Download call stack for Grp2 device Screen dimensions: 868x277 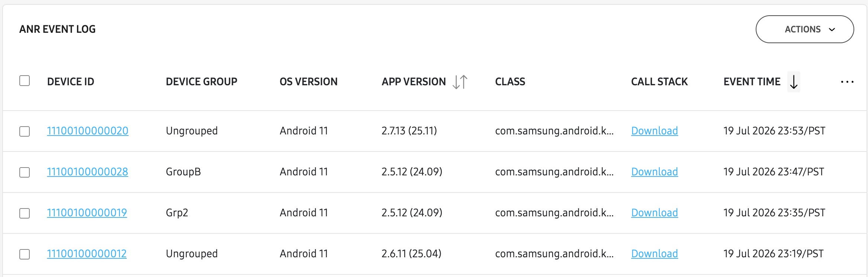point(655,213)
